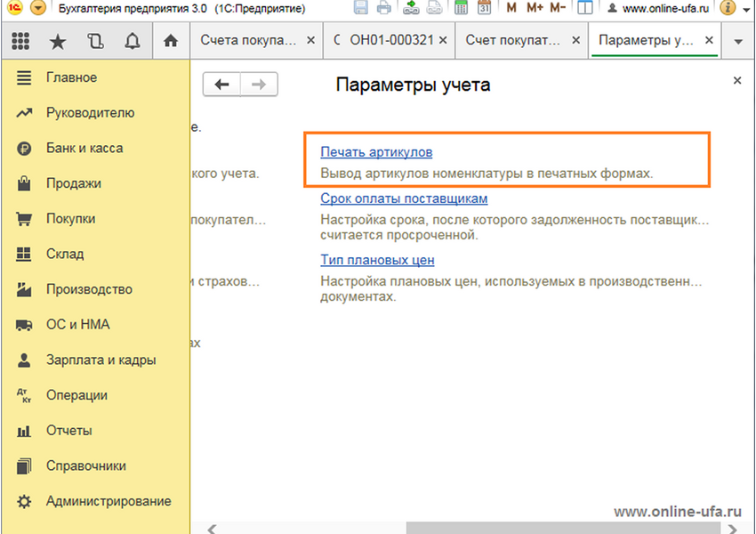The image size is (756, 534).
Task: Open the Печать артикулов link
Action: pyautogui.click(x=376, y=152)
